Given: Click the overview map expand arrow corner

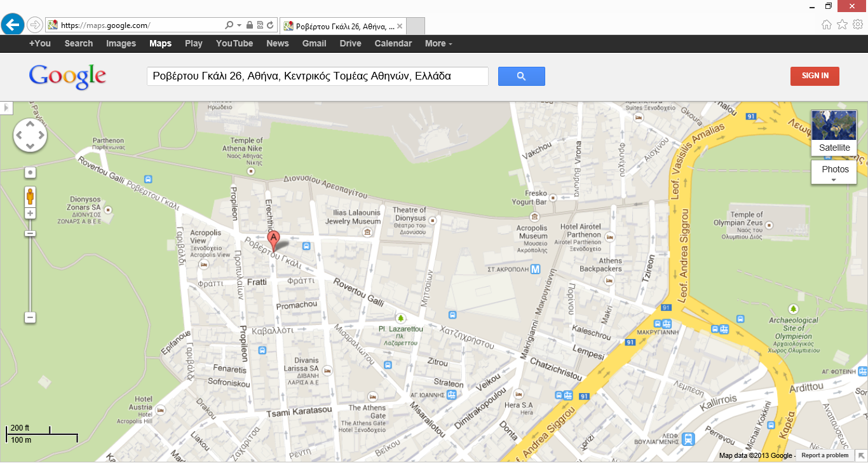Looking at the screenshot, I should (x=860, y=455).
